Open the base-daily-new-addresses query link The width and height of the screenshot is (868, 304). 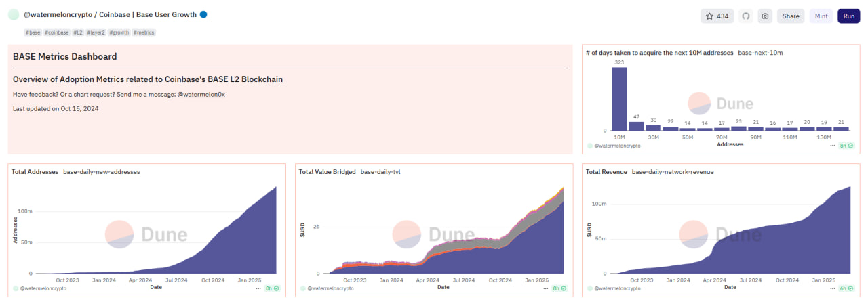click(x=101, y=172)
